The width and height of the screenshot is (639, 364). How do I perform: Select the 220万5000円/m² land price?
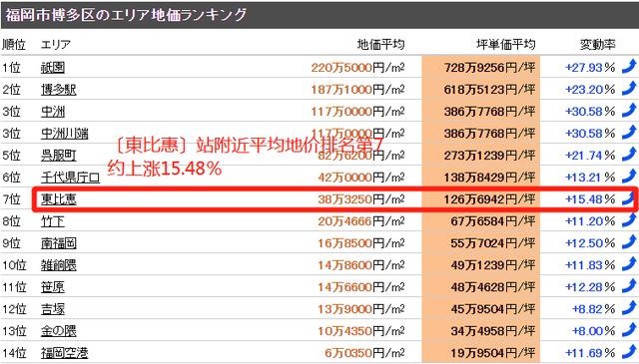(357, 68)
